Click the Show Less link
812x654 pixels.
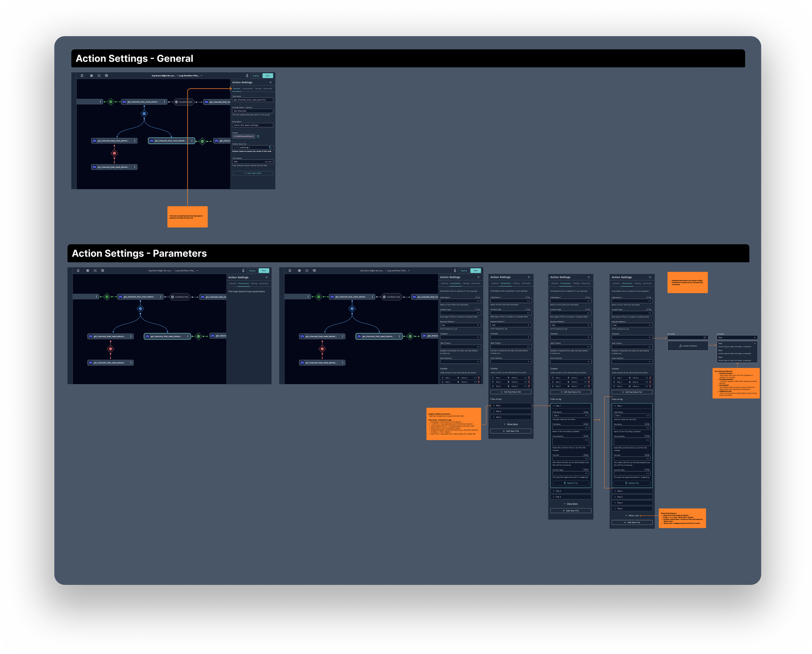point(633,515)
